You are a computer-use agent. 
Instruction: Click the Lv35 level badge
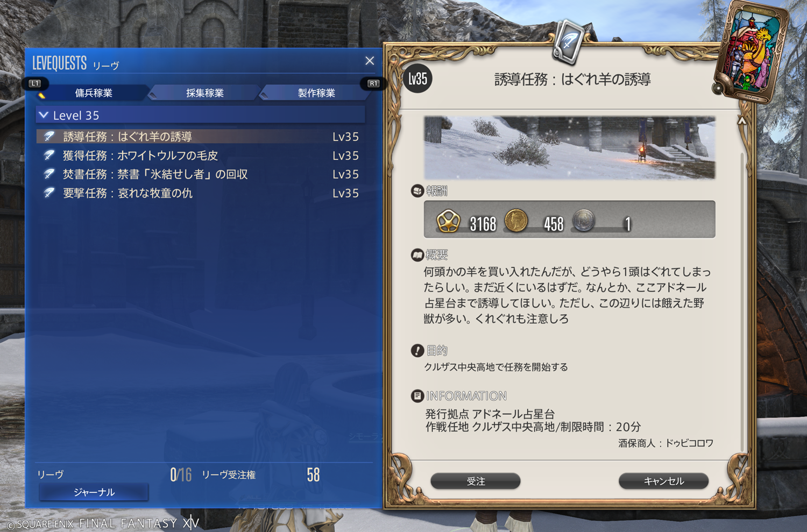tap(417, 79)
